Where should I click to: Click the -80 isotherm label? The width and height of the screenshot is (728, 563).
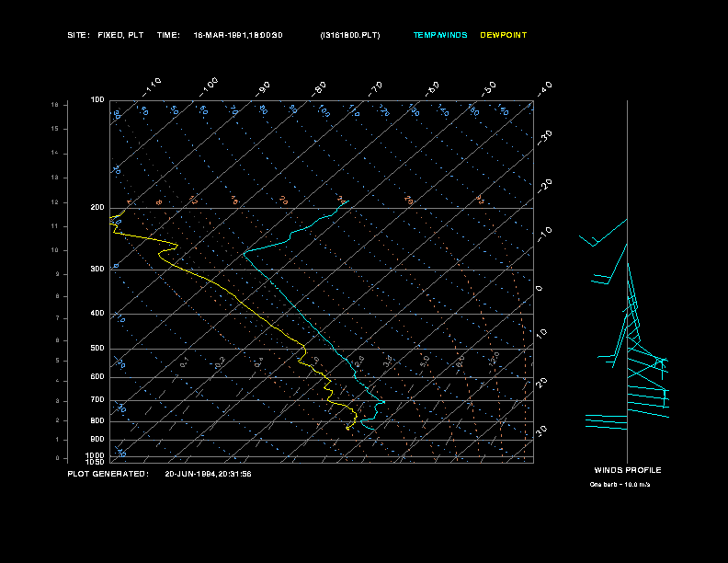[320, 88]
